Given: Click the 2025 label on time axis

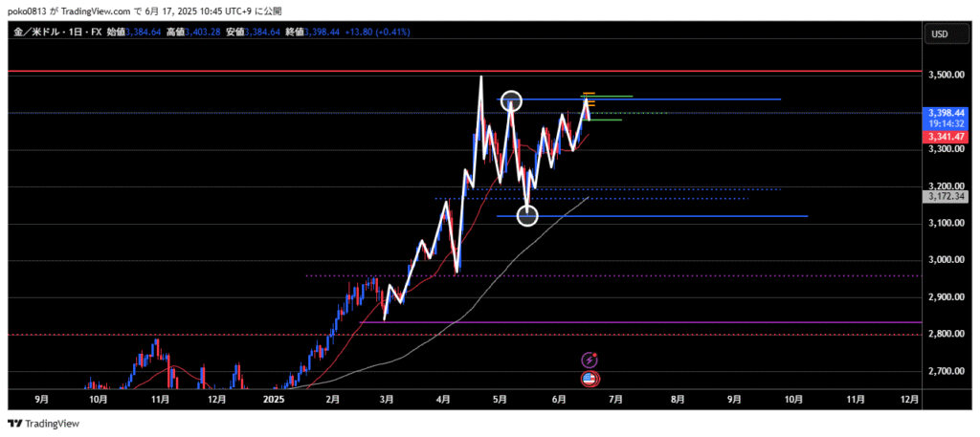Looking at the screenshot, I should coord(275,401).
